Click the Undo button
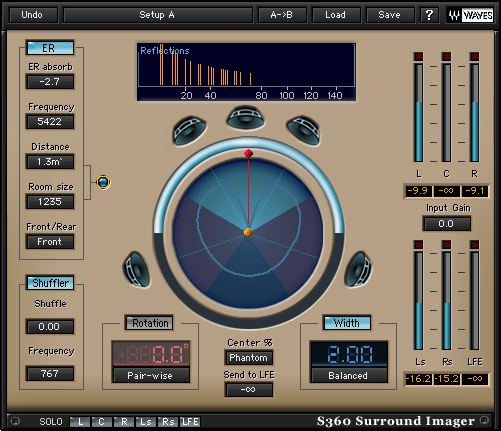The image size is (501, 431). 33,15
